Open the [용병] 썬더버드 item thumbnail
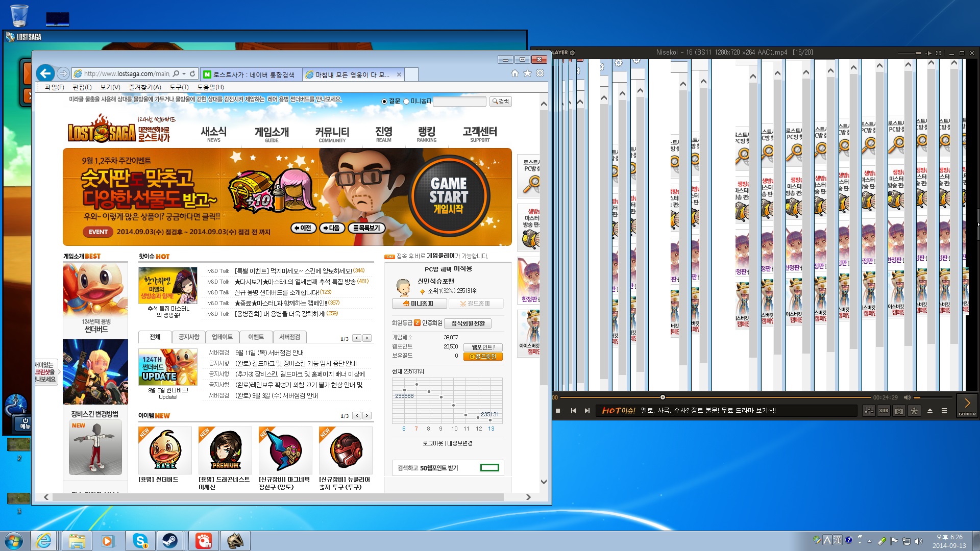The image size is (980, 551). point(165,450)
